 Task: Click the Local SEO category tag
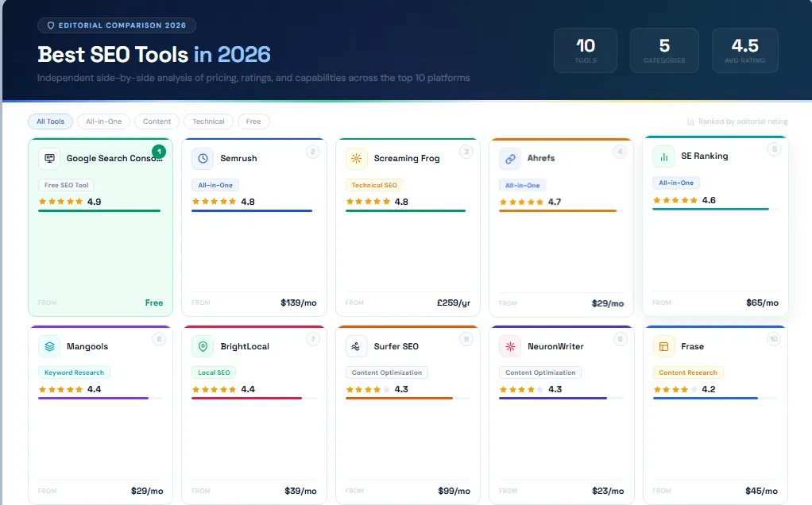click(x=214, y=372)
